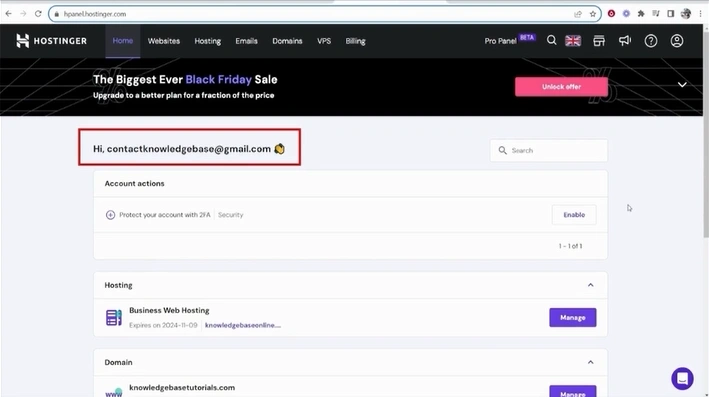Viewport: 709px width, 397px height.
Task: Focus the Search input field
Action: point(548,150)
